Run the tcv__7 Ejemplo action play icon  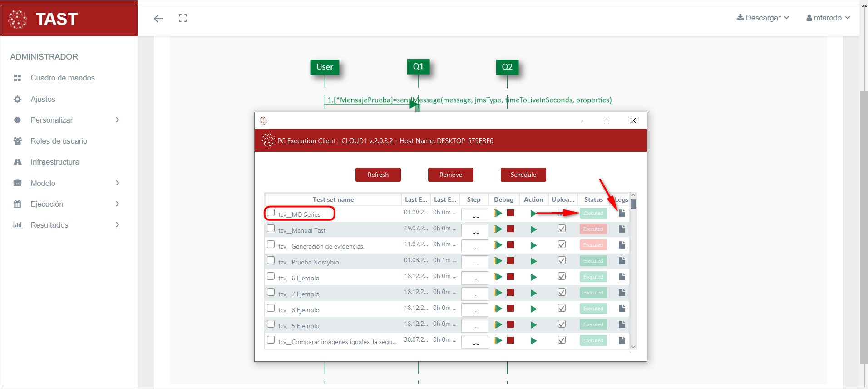point(533,293)
